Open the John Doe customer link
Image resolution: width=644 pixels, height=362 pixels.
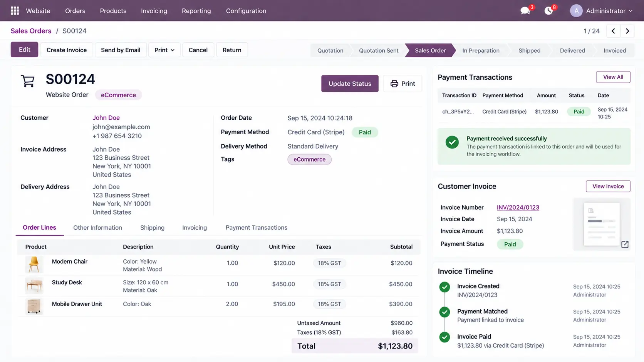tap(106, 118)
